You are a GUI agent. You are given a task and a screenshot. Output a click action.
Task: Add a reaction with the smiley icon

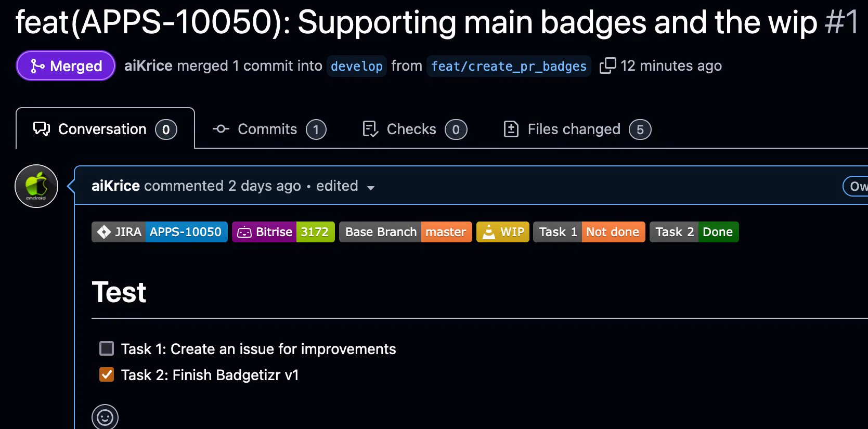click(x=105, y=418)
